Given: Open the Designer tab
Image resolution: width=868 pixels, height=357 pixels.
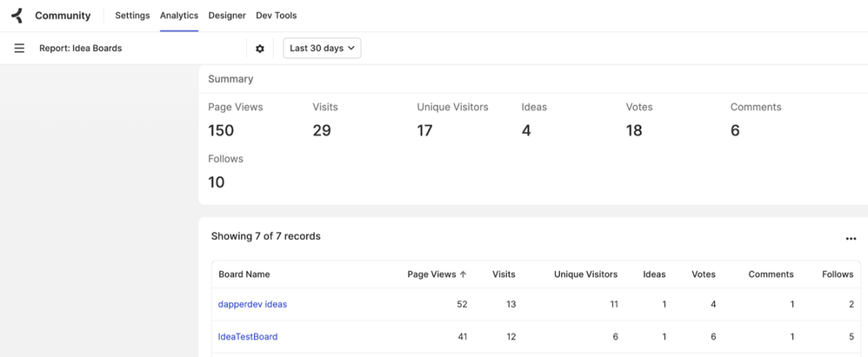Looking at the screenshot, I should click(x=227, y=16).
